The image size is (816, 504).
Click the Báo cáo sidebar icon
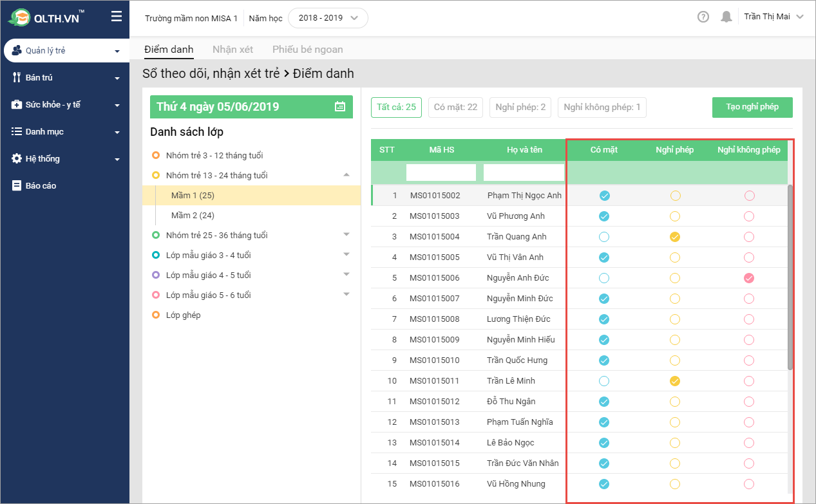(x=17, y=186)
